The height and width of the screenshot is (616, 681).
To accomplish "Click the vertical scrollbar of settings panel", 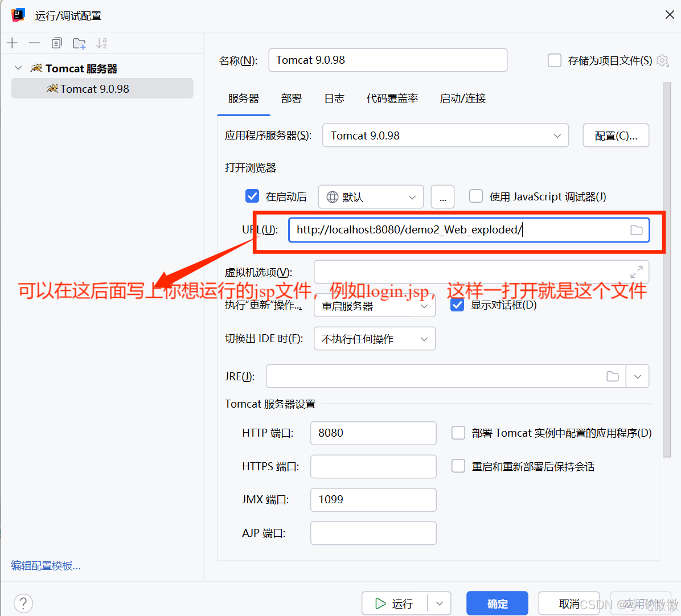I will [667, 269].
